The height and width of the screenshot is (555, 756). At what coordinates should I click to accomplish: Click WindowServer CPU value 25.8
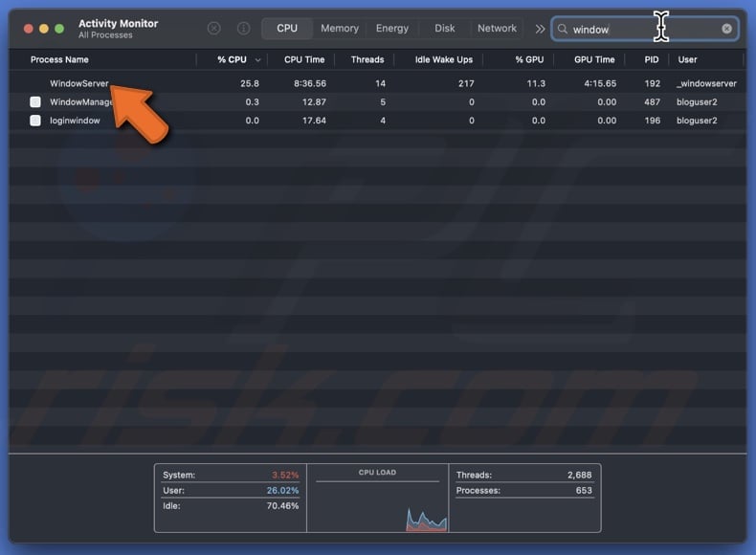coord(249,83)
